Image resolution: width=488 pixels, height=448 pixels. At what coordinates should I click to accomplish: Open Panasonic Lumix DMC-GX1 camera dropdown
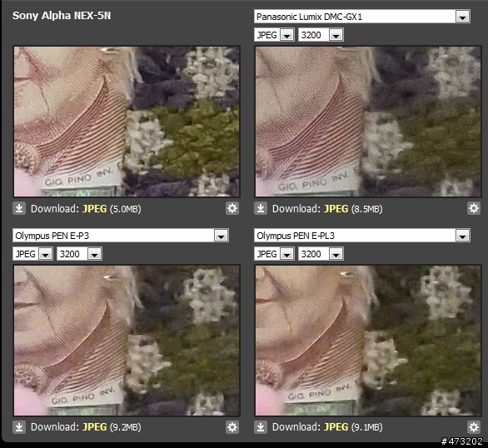pyautogui.click(x=362, y=17)
